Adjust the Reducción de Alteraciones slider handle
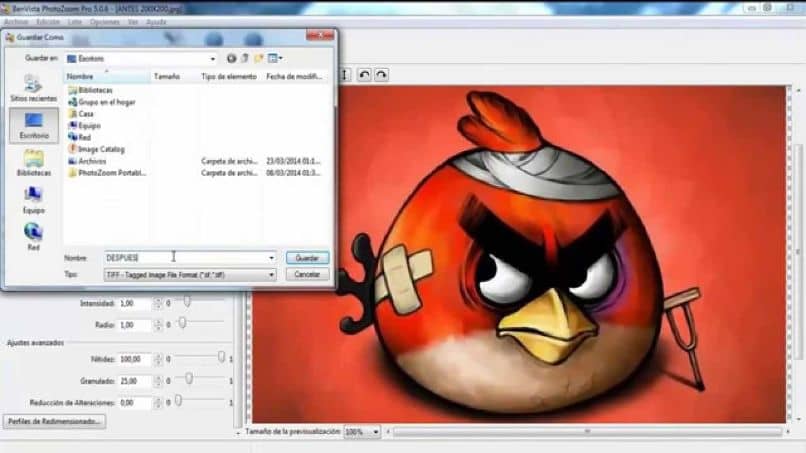Image resolution: width=806 pixels, height=453 pixels. click(178, 401)
